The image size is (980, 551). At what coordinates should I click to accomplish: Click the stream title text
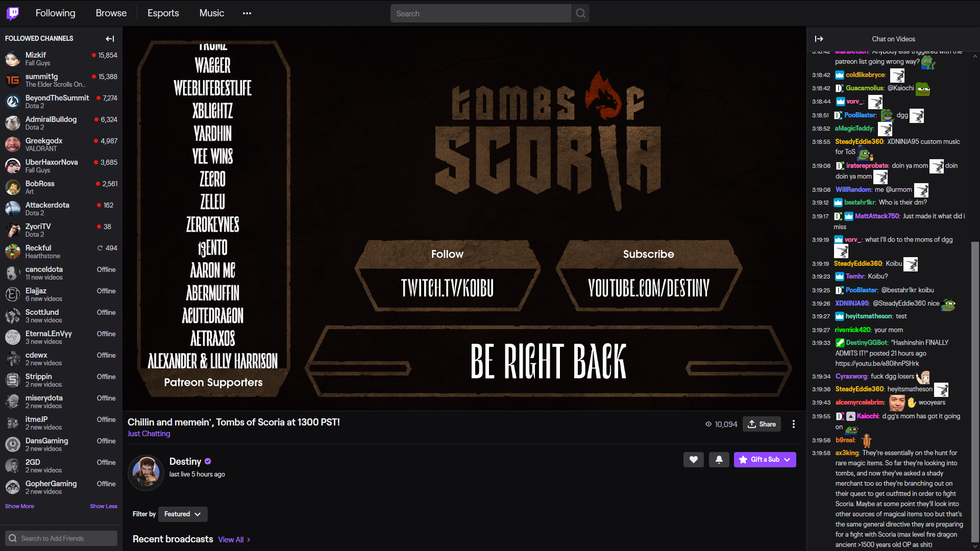[x=234, y=422]
